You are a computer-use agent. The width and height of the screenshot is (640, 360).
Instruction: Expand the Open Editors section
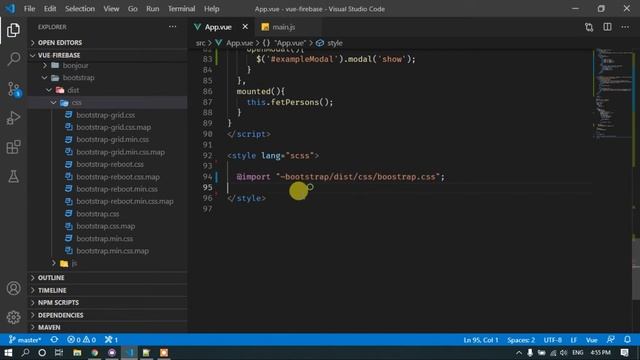[x=108, y=42]
